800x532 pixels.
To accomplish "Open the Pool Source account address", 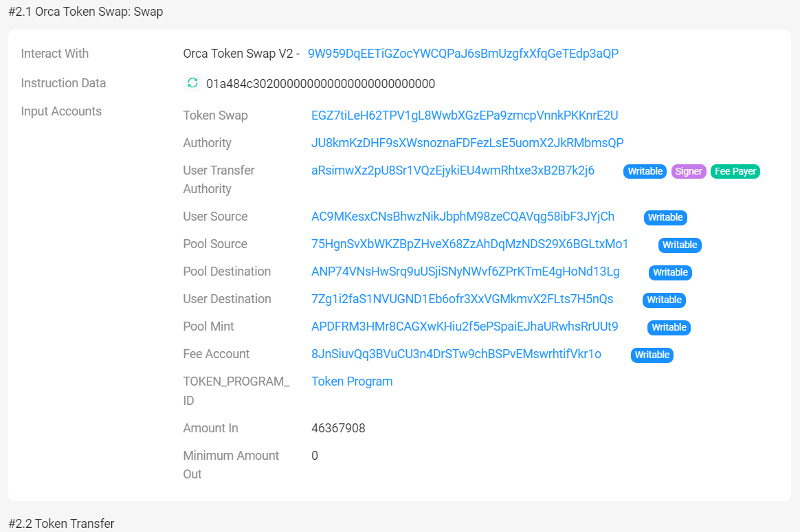I will (x=469, y=244).
